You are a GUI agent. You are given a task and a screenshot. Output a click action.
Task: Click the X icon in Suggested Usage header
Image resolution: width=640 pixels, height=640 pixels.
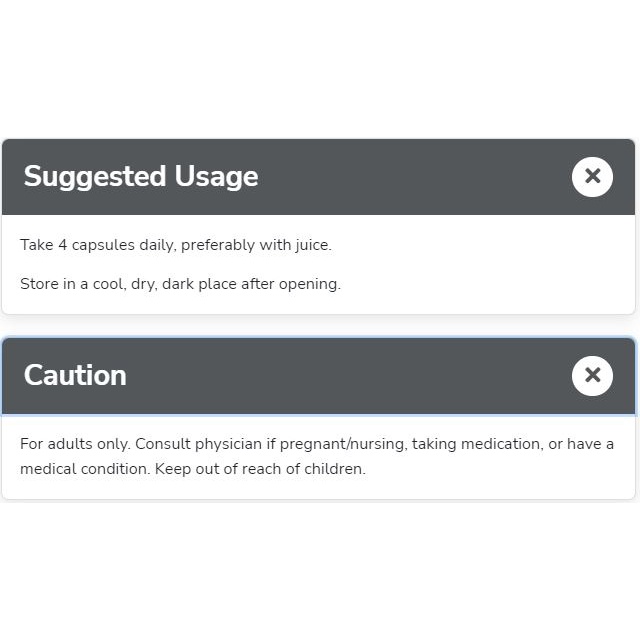pyautogui.click(x=592, y=177)
